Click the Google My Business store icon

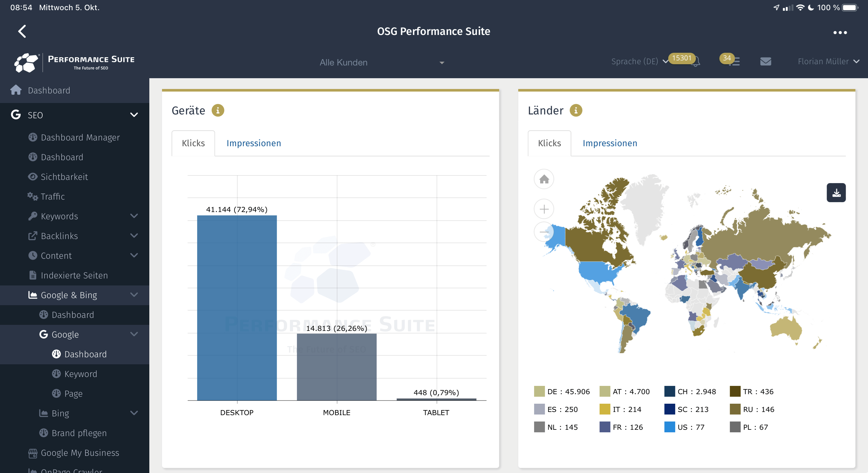pyautogui.click(x=32, y=453)
